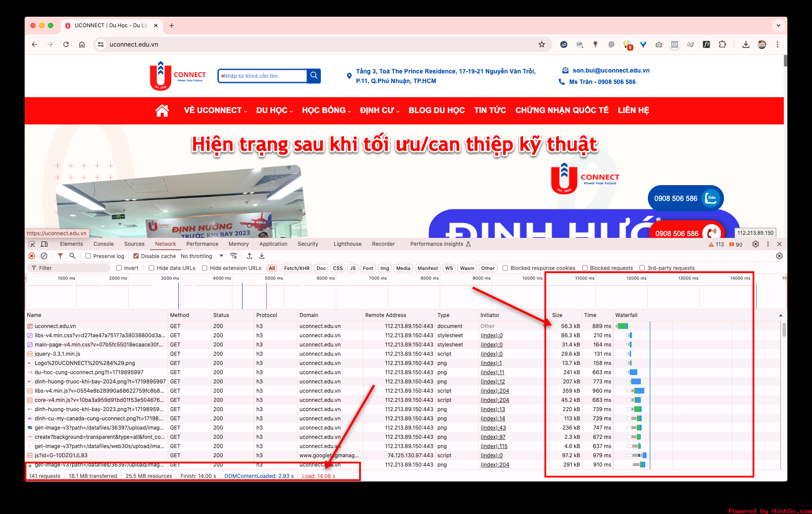The height and width of the screenshot is (514, 812).
Task: Click the DevTools inspect element icon
Action: [32, 244]
